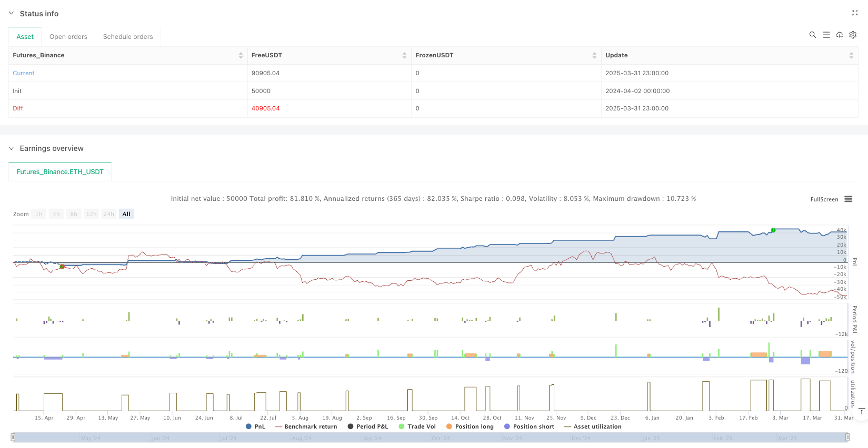868x448 pixels.
Task: Open the chart hamburger menu icon
Action: click(848, 199)
